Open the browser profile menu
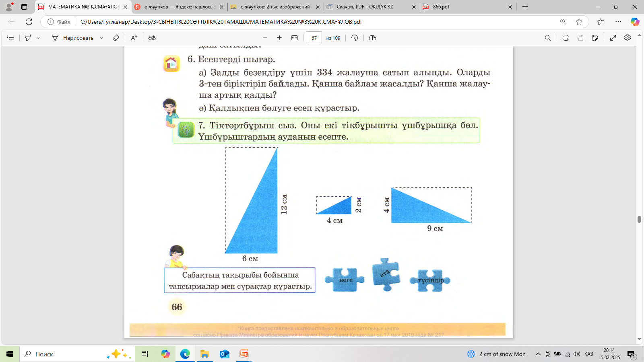The image size is (644, 362). click(9, 7)
